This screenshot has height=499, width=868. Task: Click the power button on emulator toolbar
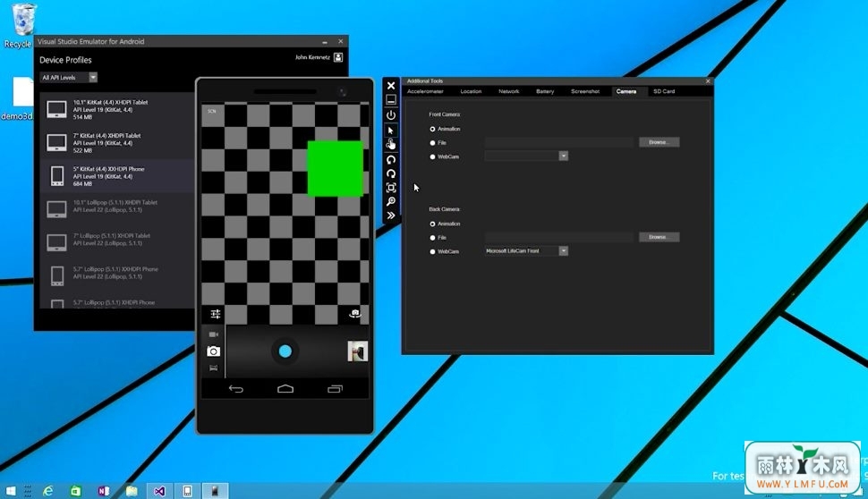click(x=391, y=115)
